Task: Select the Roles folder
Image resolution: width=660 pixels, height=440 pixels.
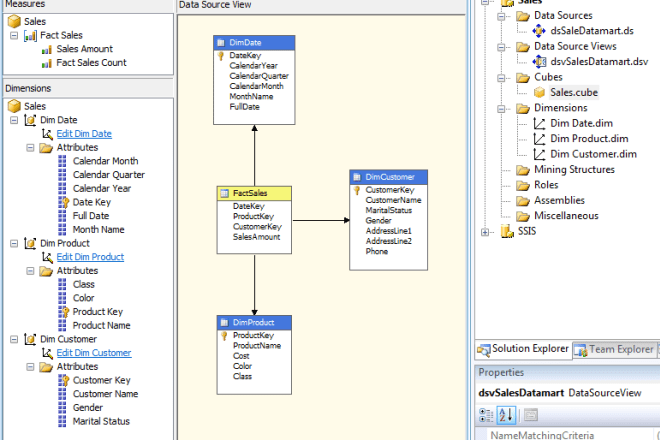Action: (546, 185)
